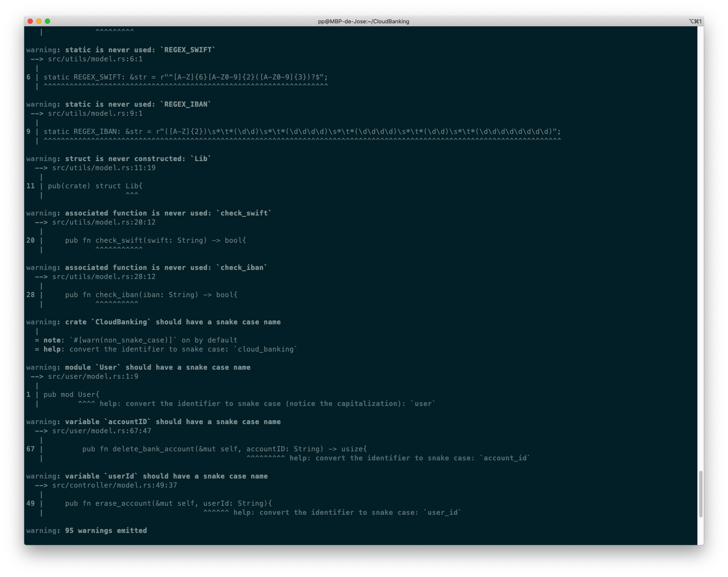728x577 pixels.
Task: Click the help text suggesting `account_id`
Action: pyautogui.click(x=410, y=458)
